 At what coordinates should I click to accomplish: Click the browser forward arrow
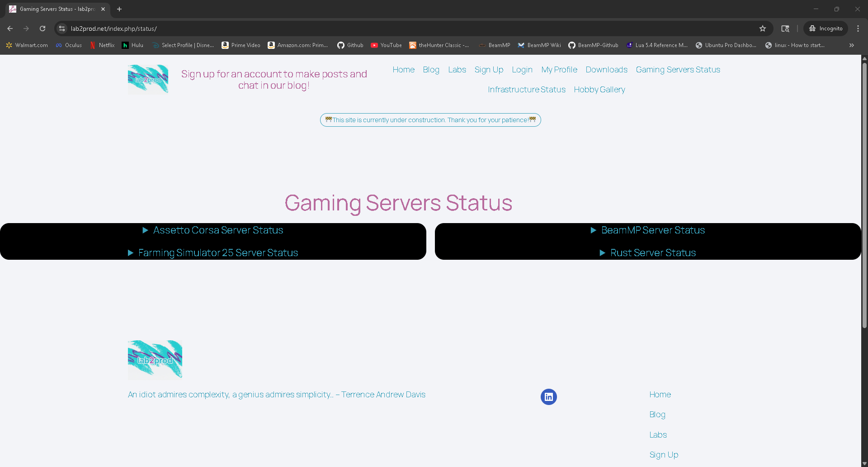pyautogui.click(x=26, y=29)
